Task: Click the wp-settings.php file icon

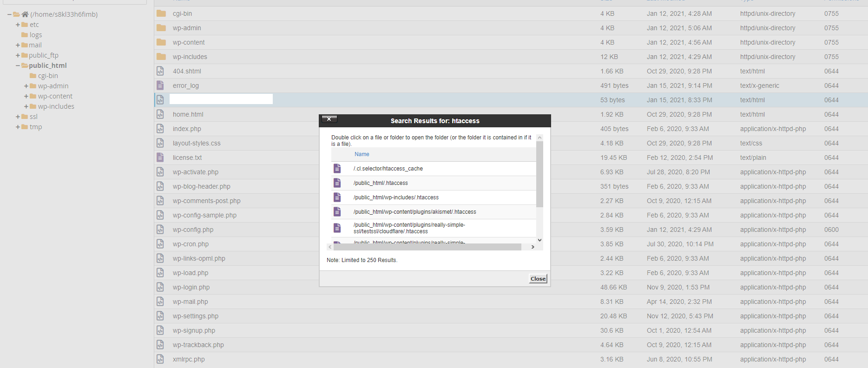Action: (x=160, y=316)
